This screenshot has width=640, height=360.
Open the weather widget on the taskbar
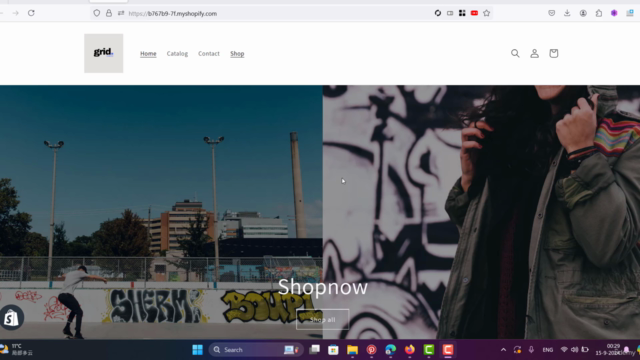click(17, 349)
